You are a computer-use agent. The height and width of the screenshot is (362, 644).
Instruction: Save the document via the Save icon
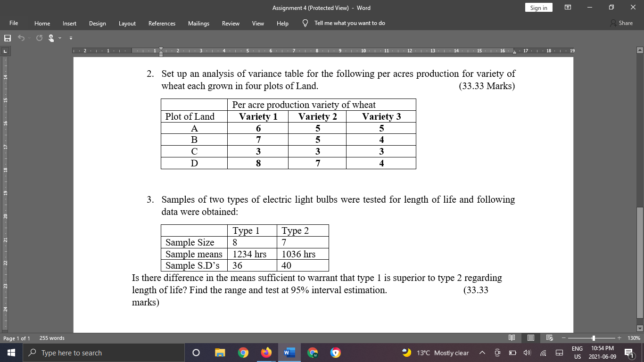click(8, 37)
